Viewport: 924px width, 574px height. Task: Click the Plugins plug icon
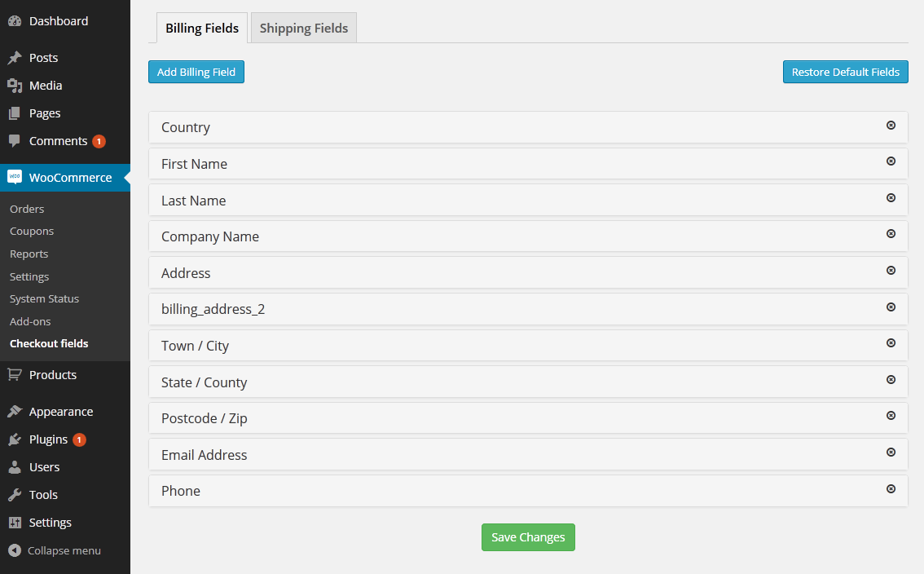pos(15,439)
